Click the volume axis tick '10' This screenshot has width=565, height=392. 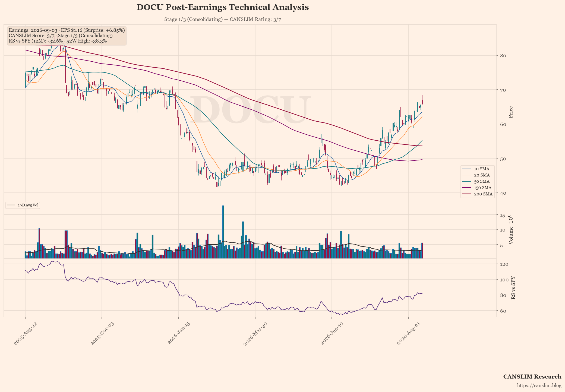(x=503, y=230)
